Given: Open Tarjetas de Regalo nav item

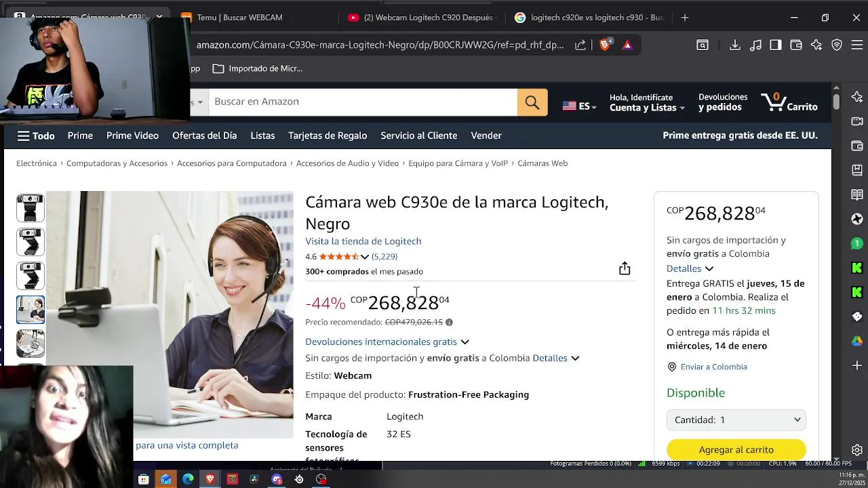Looking at the screenshot, I should pyautogui.click(x=328, y=136).
